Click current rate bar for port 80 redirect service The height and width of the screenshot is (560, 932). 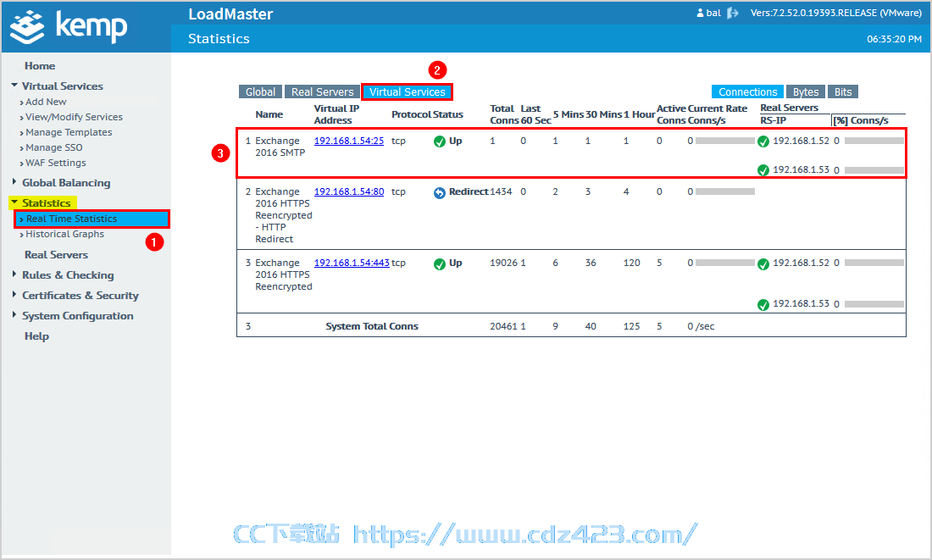tap(725, 191)
